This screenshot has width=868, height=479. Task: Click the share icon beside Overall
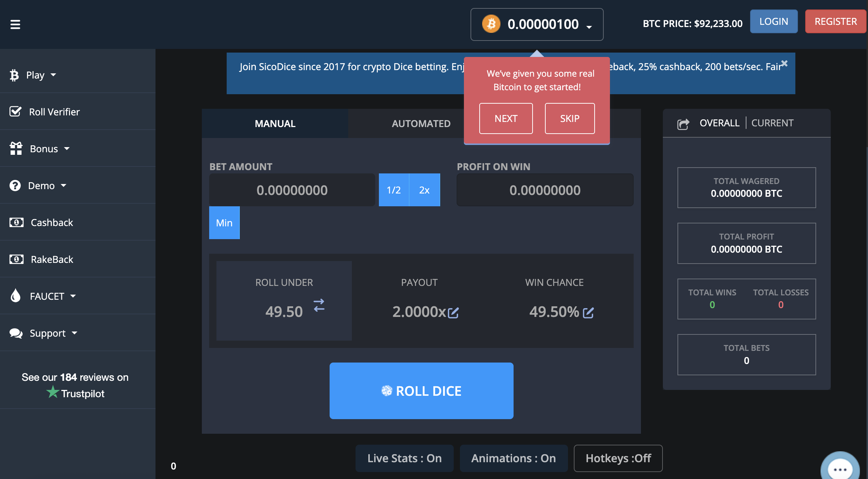683,124
